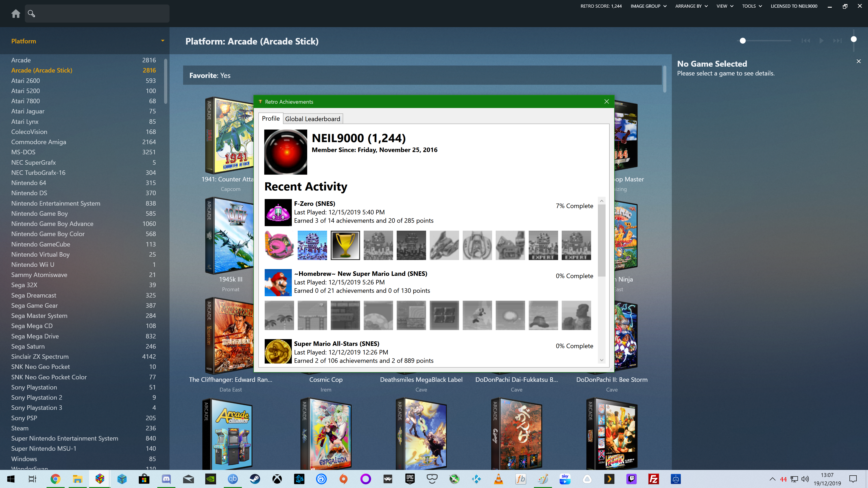Click LICENSED TO NEIL9000 menu
This screenshot has width=868, height=488.
click(x=794, y=6)
